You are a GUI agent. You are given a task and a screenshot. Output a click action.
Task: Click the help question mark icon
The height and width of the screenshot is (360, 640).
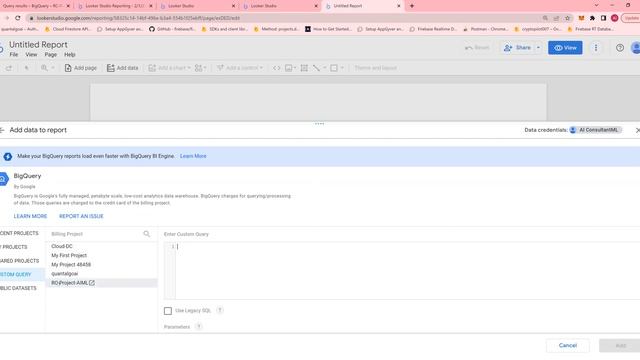click(x=620, y=48)
